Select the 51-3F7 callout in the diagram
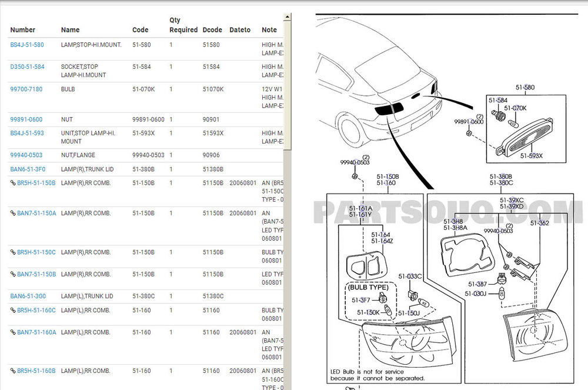This screenshot has width=588, height=390. [361, 301]
